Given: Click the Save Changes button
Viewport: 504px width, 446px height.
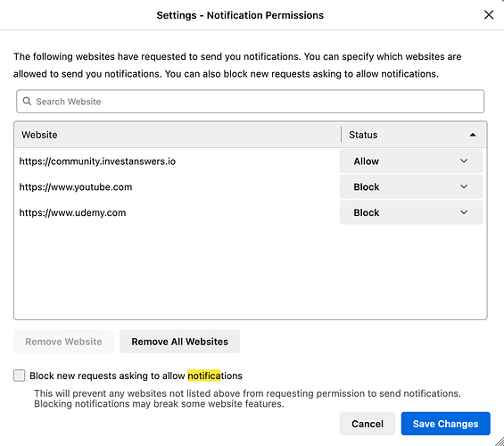Looking at the screenshot, I should [x=445, y=424].
